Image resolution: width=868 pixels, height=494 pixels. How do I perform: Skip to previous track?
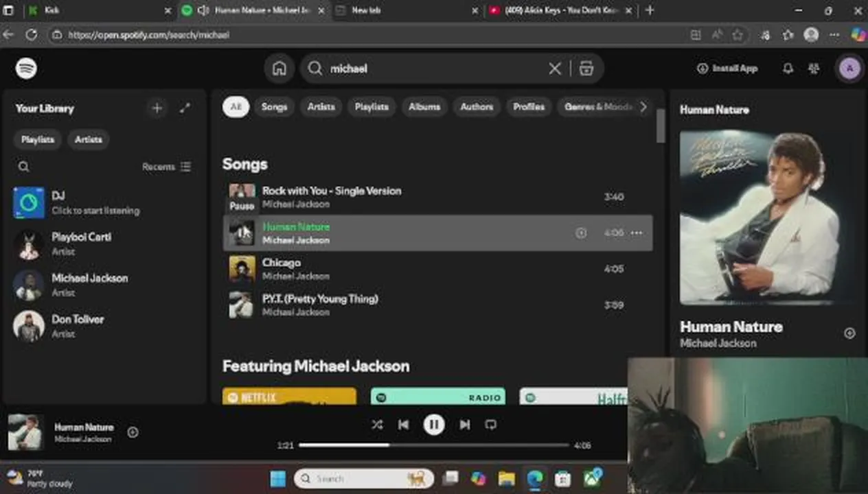pos(403,425)
